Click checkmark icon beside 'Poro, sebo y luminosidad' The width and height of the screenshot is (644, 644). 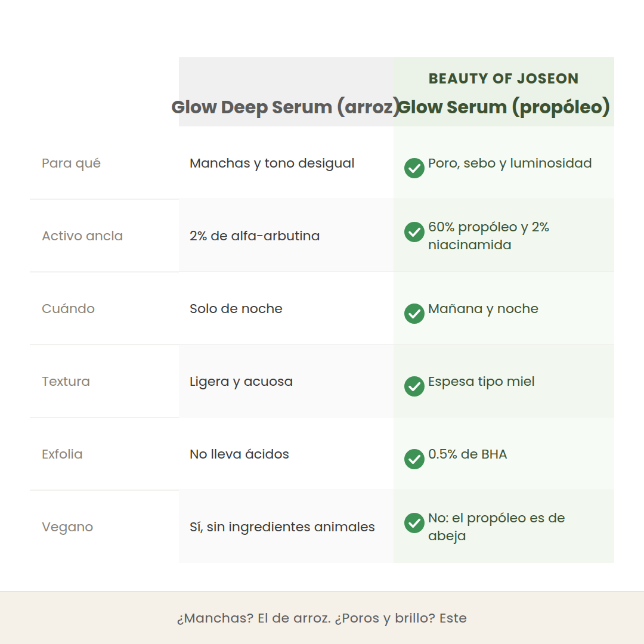pyautogui.click(x=414, y=168)
